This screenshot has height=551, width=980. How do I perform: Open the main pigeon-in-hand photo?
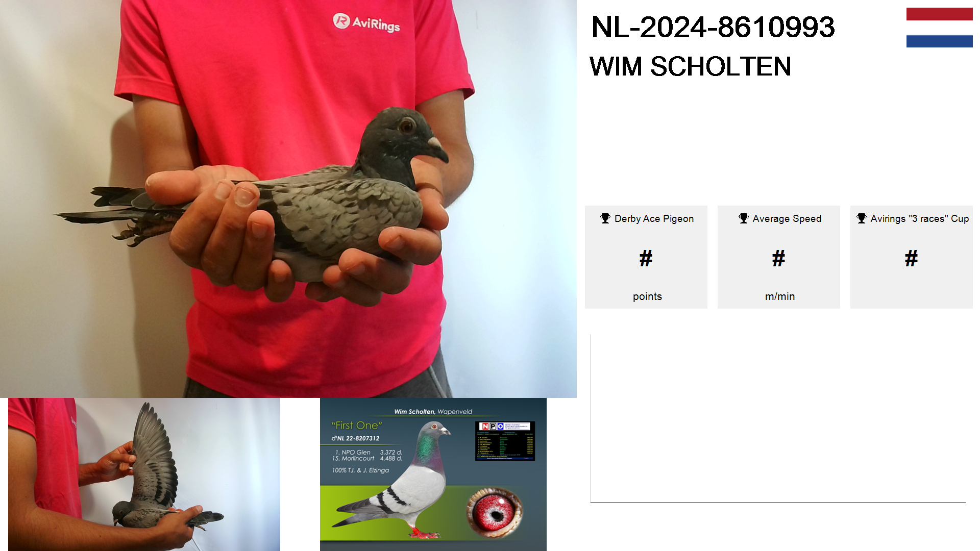click(x=288, y=199)
